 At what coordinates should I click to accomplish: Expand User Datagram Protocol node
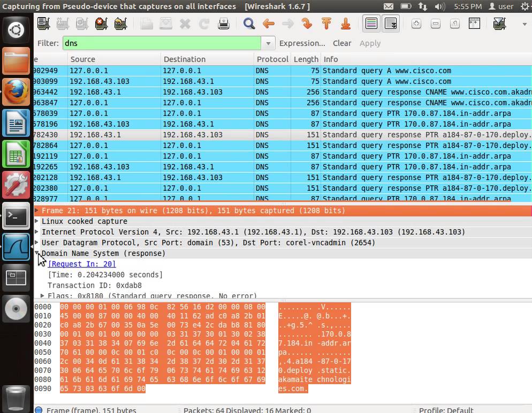tap(36, 242)
